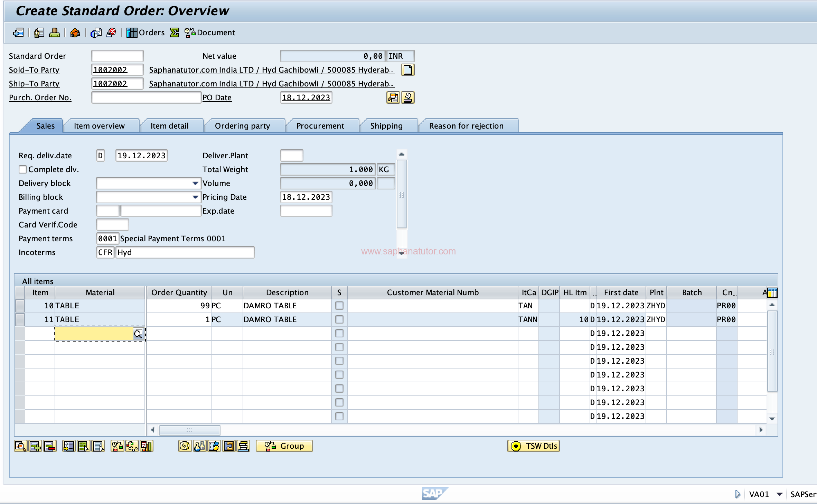
Task: Open material search help in yellow cell
Action: (x=138, y=334)
